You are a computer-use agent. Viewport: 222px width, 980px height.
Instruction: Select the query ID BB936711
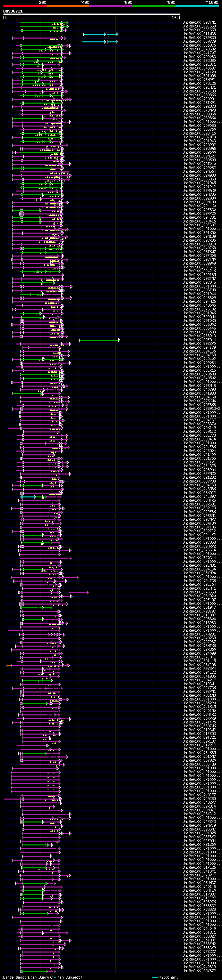(x=13, y=11)
